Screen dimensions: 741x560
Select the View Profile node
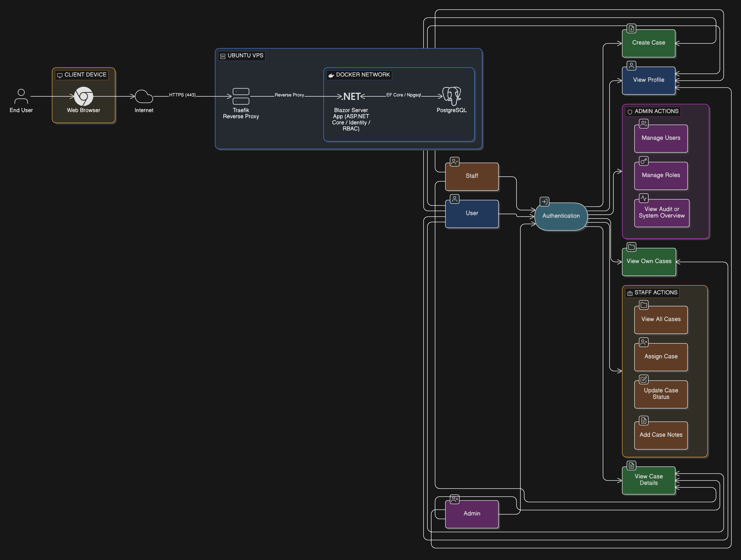point(649,80)
